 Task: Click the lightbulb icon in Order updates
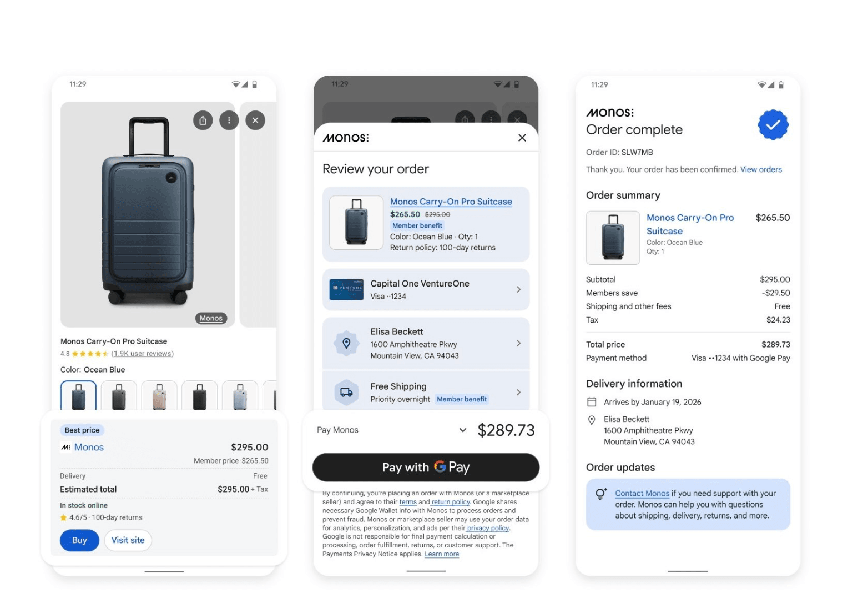click(x=601, y=494)
